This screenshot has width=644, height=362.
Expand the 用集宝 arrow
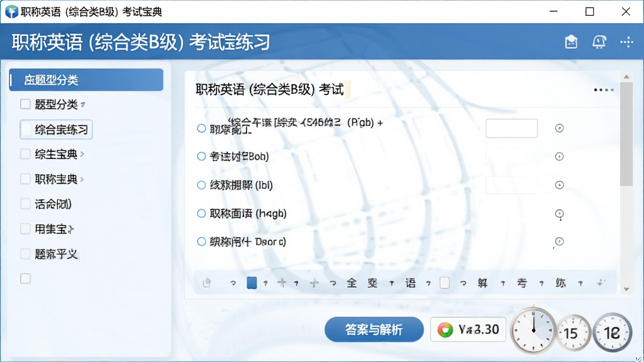point(70,229)
